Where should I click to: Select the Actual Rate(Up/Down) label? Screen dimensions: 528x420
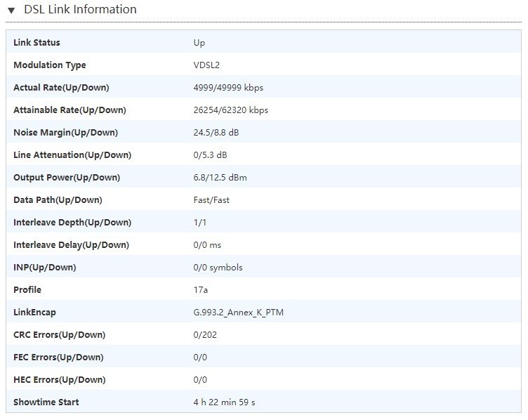coord(61,88)
